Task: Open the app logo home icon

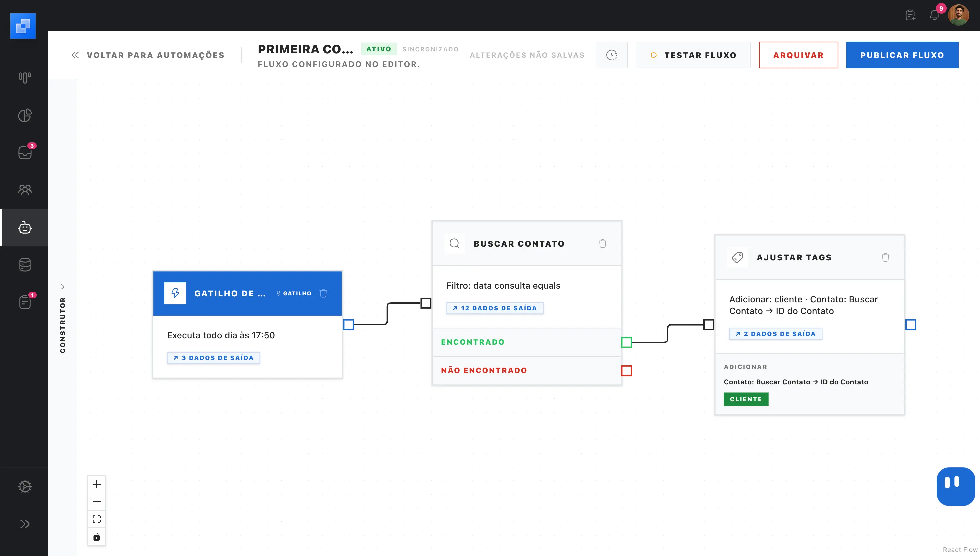Action: tap(23, 26)
